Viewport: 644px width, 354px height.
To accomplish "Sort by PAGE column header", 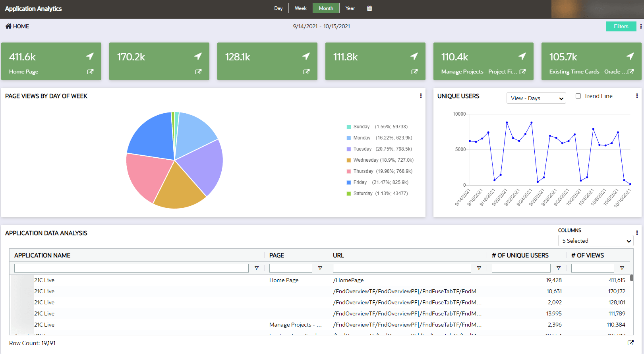I will click(277, 255).
